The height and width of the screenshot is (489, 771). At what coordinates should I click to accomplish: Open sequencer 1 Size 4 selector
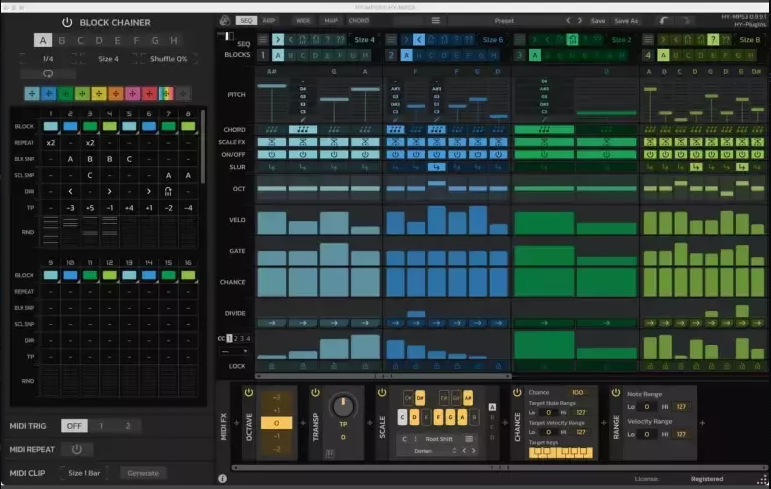(364, 40)
